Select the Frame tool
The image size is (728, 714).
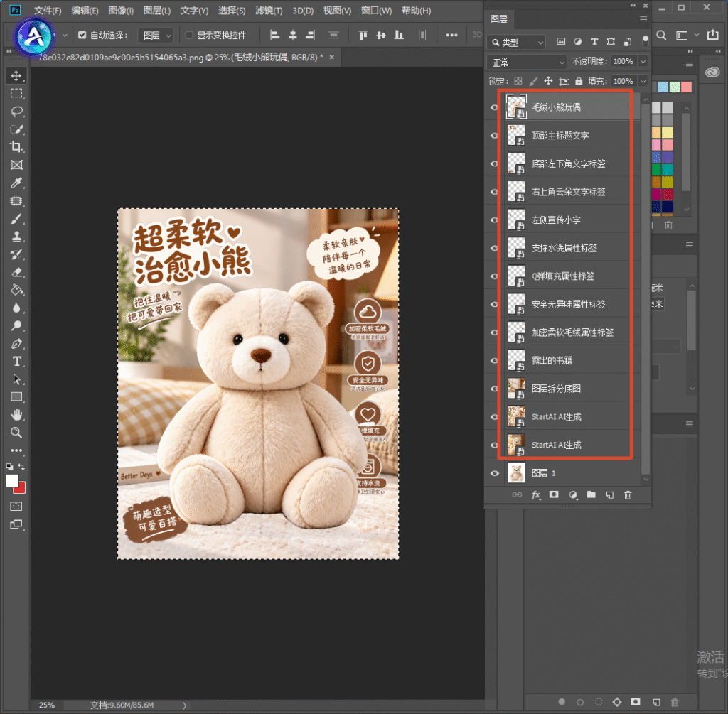pos(16,165)
